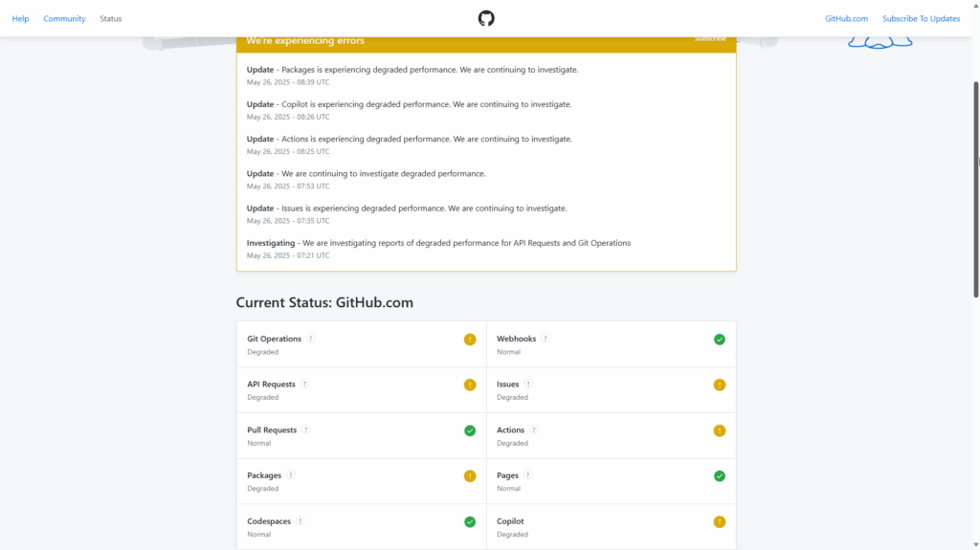Image resolution: width=980 pixels, height=550 pixels.
Task: Click the Git Operations component name
Action: pos(274,339)
